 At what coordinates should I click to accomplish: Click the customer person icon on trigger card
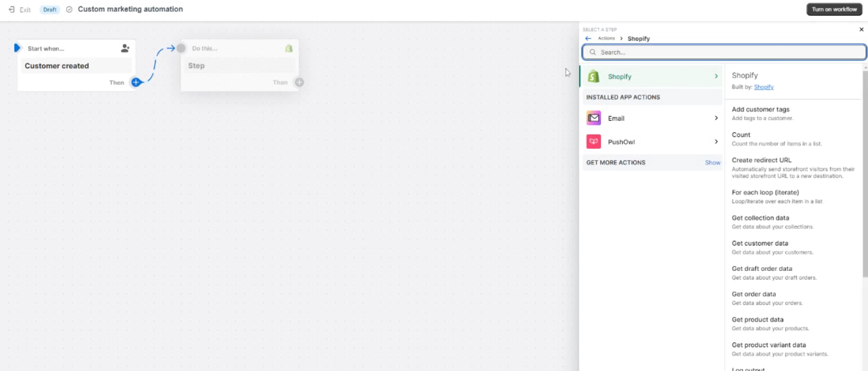coord(125,48)
